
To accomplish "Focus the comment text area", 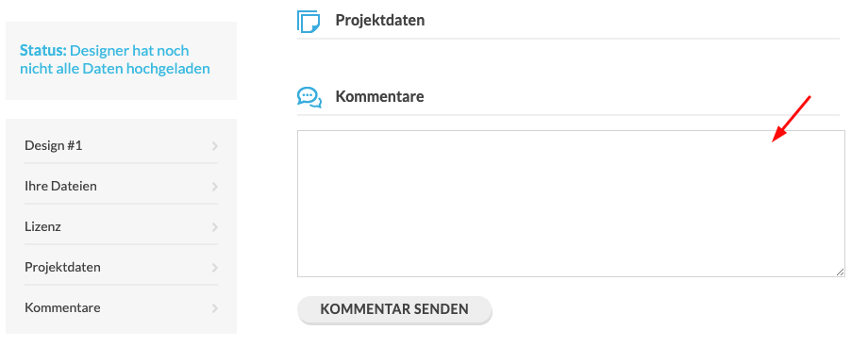I will [x=571, y=204].
